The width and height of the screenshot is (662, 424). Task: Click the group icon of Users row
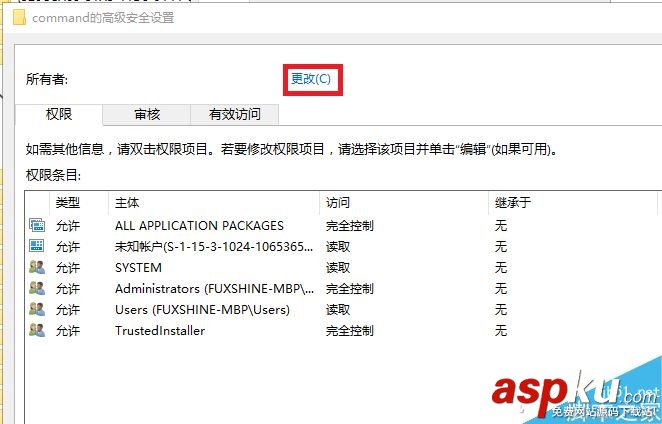pos(37,309)
